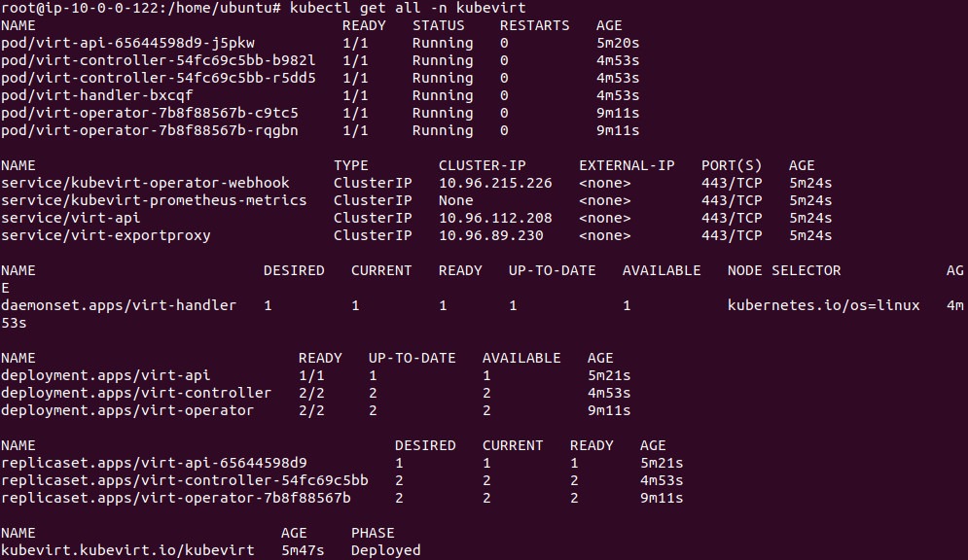Select replicaset.apps/virt-api-65644598d9 text
Image resolution: width=968 pixels, height=560 pixels.
[x=154, y=463]
